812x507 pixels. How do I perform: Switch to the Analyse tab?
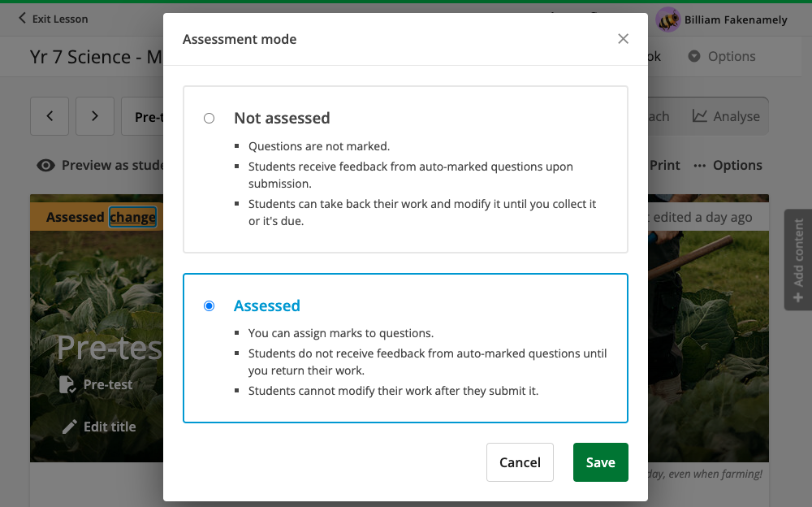coord(726,116)
